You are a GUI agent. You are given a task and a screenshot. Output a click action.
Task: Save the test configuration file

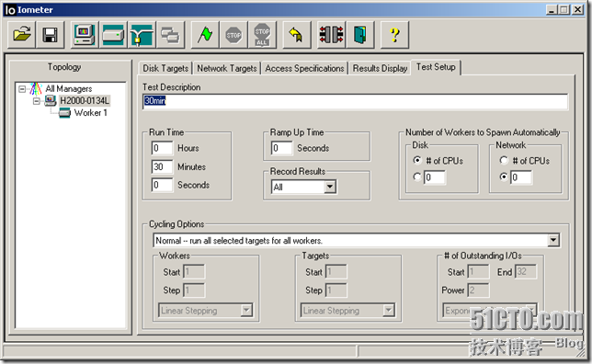51,35
